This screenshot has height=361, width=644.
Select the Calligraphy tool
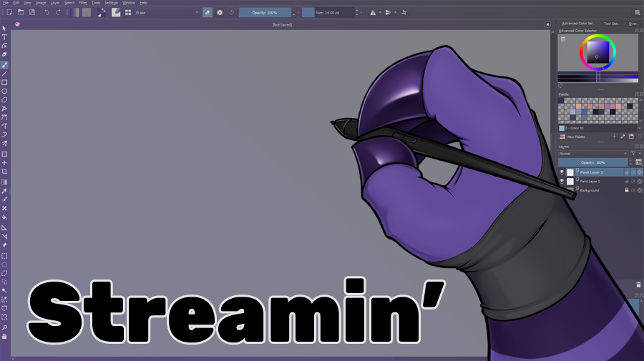[4, 54]
